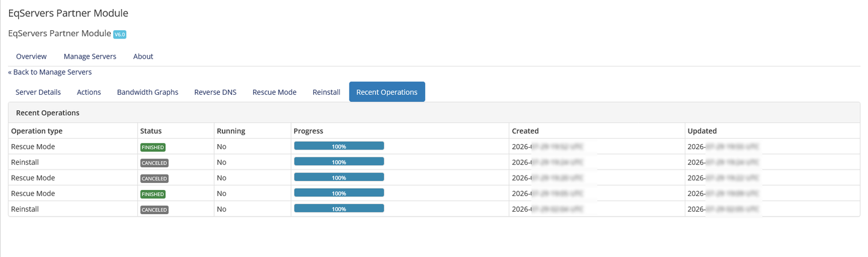
Task: Open the About tab
Action: pos(143,56)
